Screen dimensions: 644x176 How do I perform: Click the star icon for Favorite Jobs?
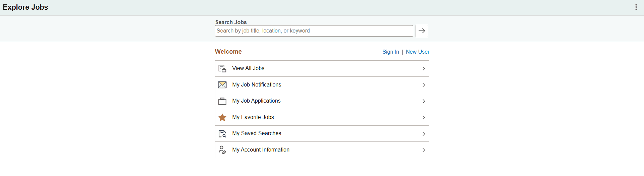point(222,117)
